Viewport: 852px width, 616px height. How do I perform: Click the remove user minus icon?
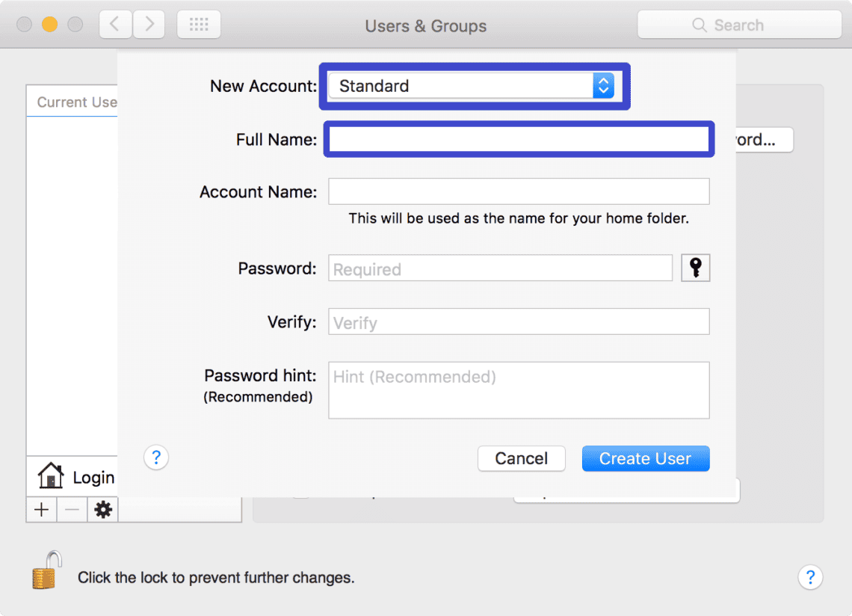coord(71,509)
